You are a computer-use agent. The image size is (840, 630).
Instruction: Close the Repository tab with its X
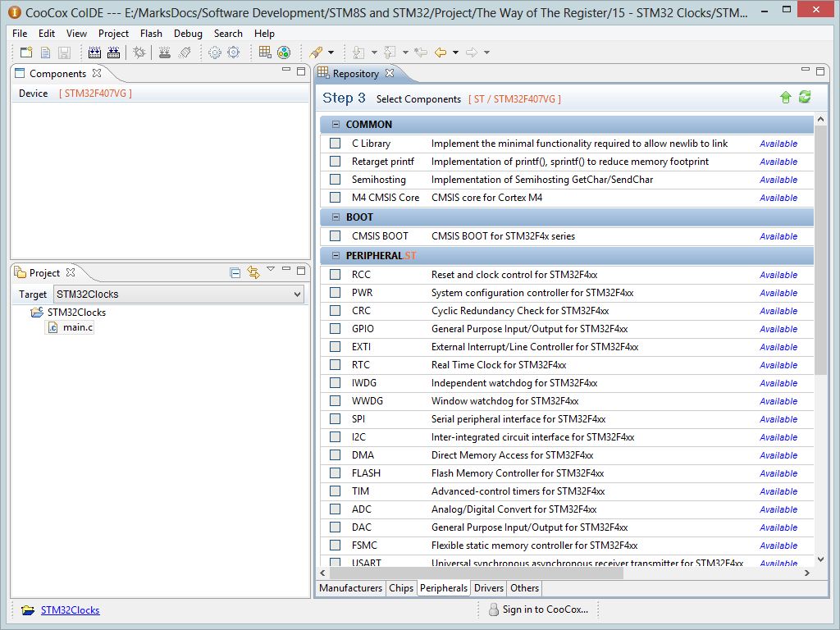coord(390,73)
